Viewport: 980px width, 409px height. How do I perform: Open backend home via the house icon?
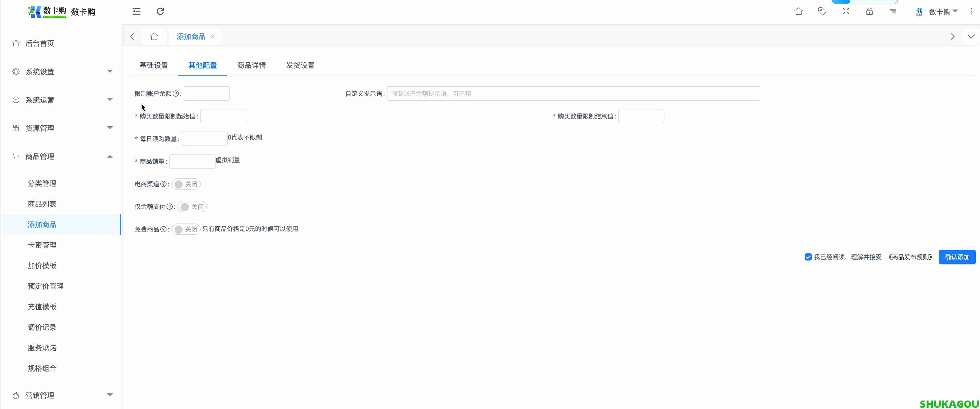[799, 11]
